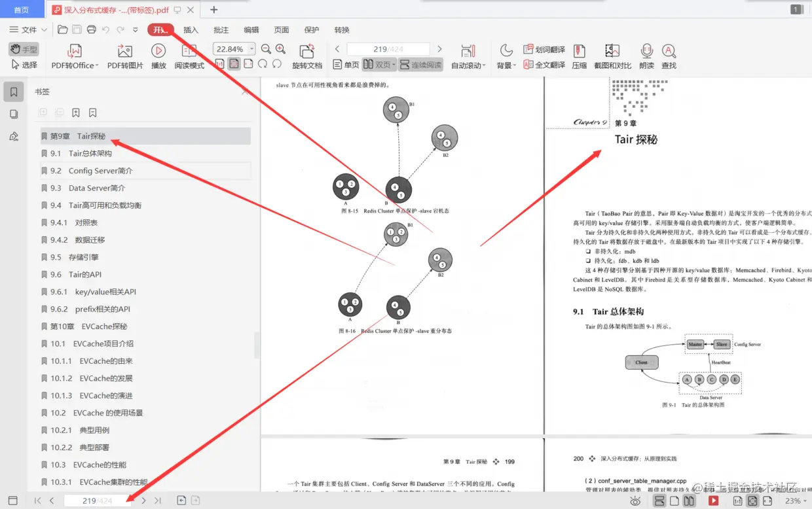Switch to the 保护 tab
812x509 pixels.
(312, 29)
